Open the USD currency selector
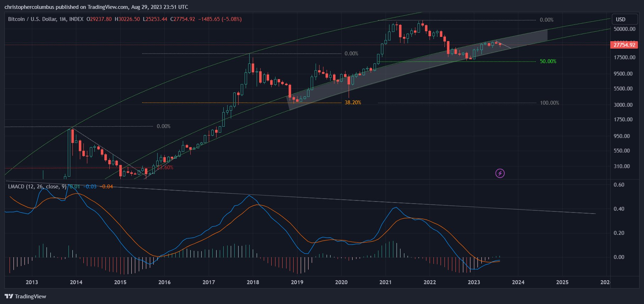This screenshot has width=644, height=304. tap(625, 19)
